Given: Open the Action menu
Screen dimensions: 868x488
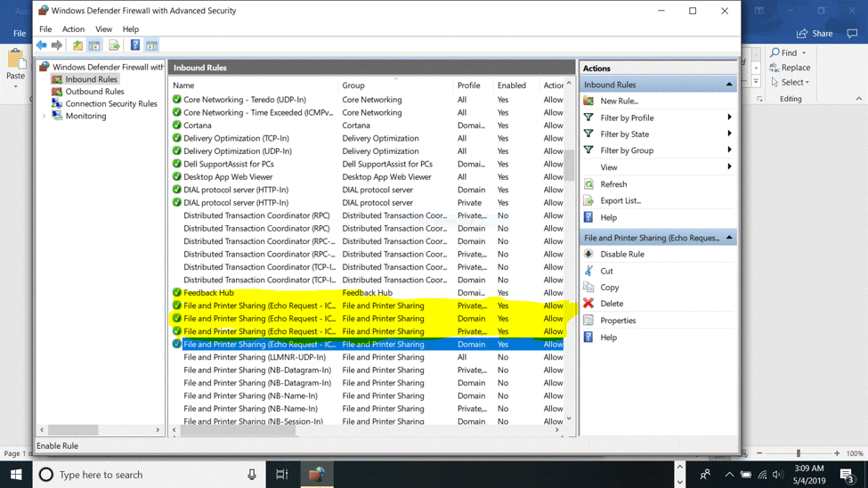Looking at the screenshot, I should [73, 28].
